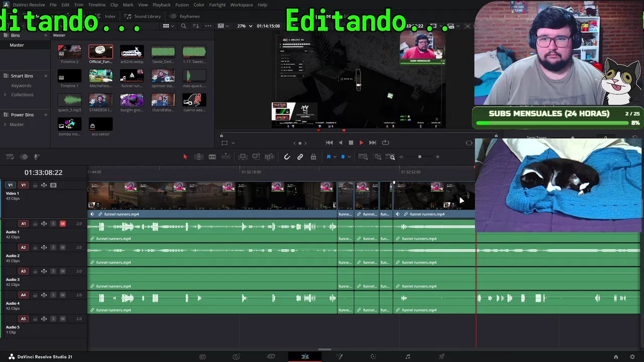Jump to last frame button
Screen dimensions: 644x362
[x=372, y=143]
